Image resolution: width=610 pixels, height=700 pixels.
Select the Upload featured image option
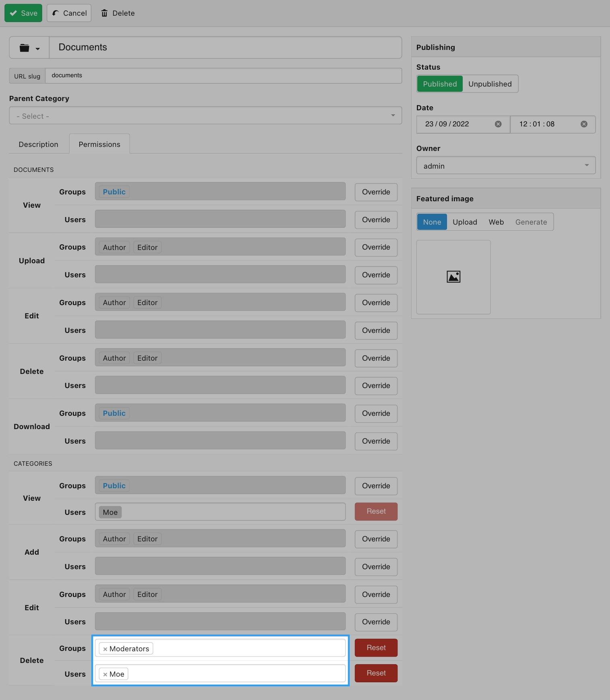[x=465, y=222]
